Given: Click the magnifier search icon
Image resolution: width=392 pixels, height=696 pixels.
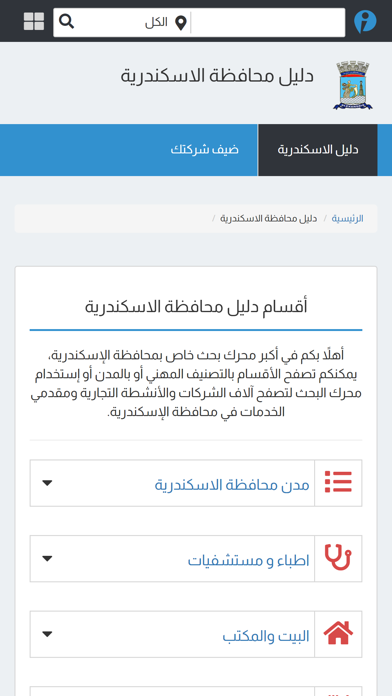Looking at the screenshot, I should click(x=67, y=21).
